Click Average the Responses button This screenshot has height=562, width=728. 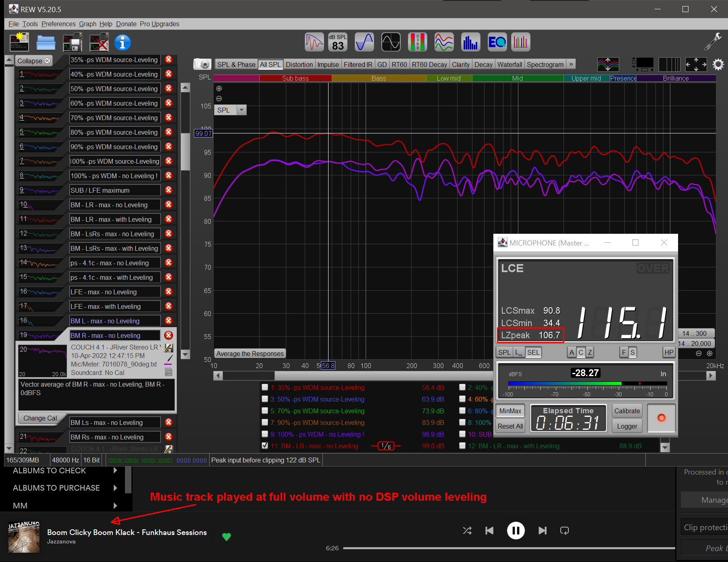[x=250, y=354]
